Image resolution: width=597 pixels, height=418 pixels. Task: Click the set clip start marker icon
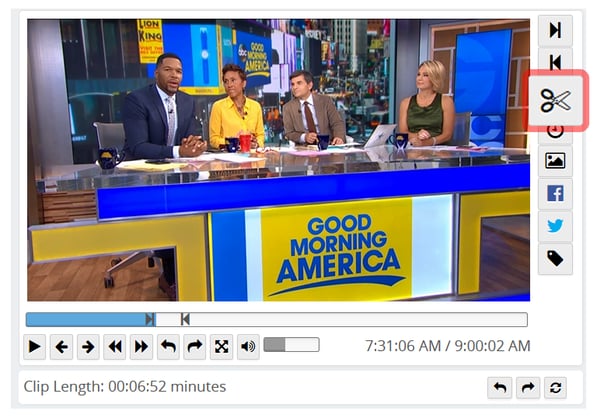(x=555, y=61)
